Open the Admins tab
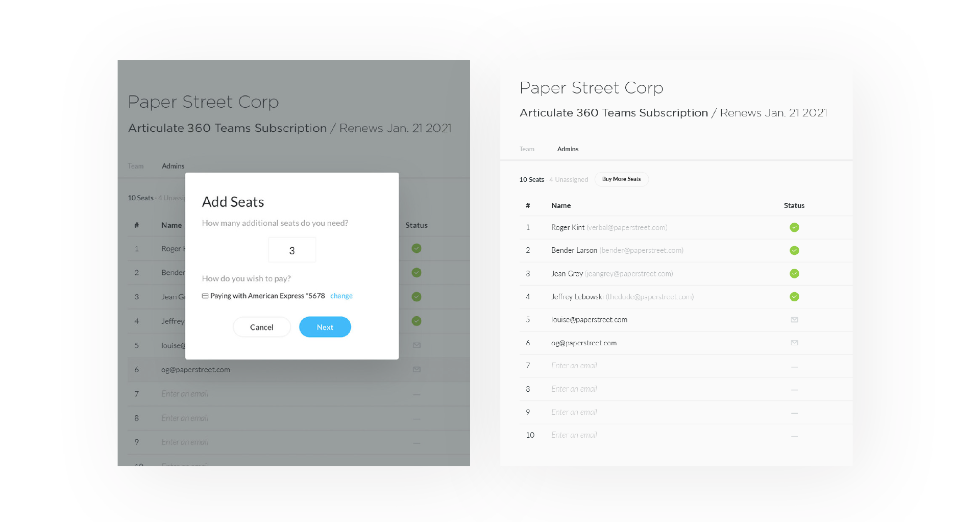Image resolution: width=980 pixels, height=522 pixels. point(568,149)
